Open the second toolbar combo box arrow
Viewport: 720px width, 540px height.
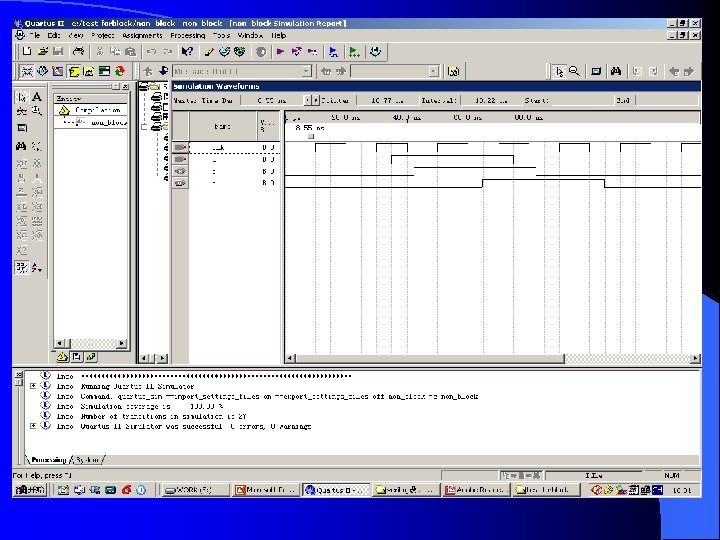click(x=433, y=71)
